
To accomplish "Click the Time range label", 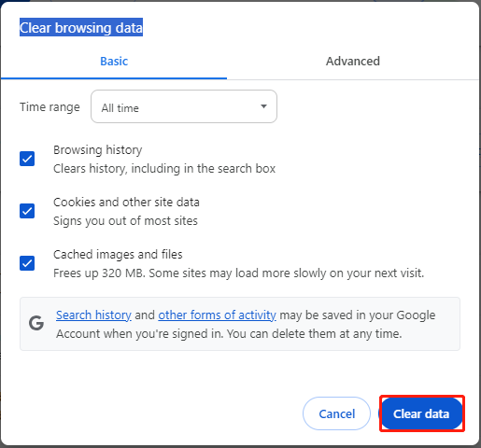I will (x=50, y=107).
